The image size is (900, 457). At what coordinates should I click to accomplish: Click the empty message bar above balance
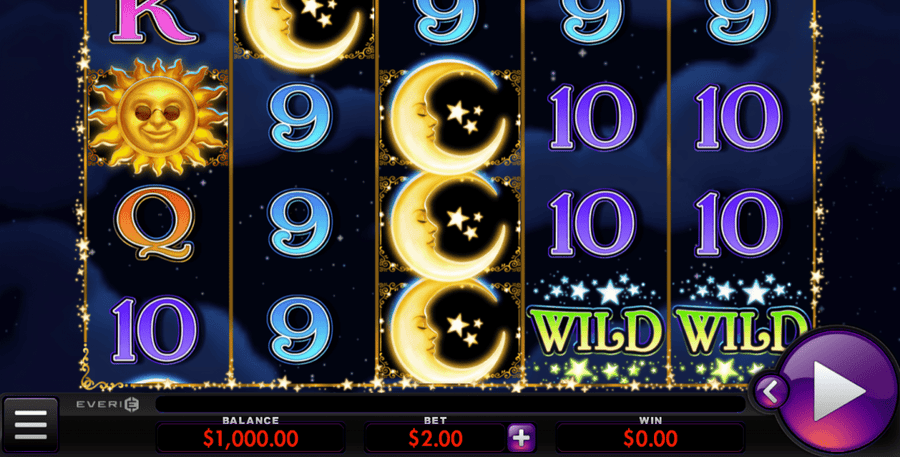(451, 404)
